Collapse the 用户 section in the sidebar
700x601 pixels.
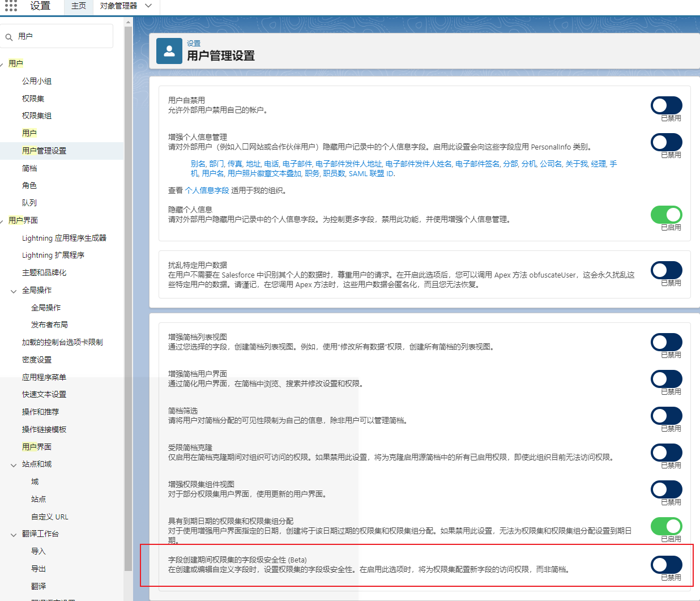(2, 63)
